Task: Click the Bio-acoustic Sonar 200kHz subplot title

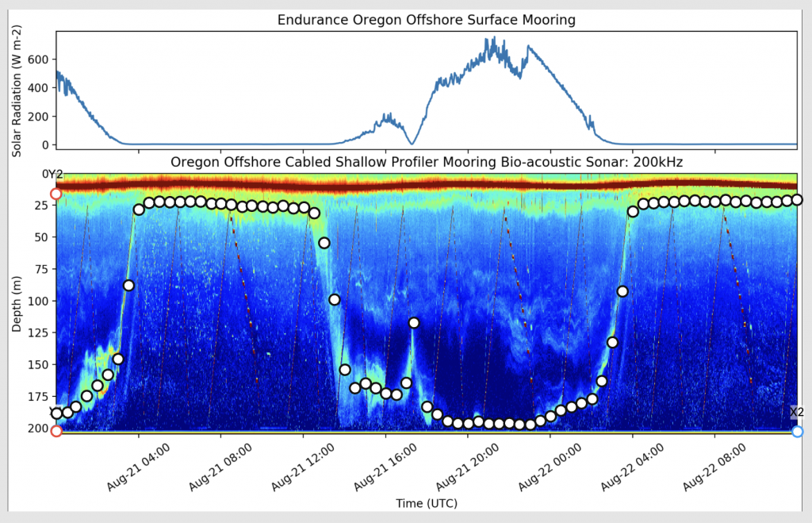Action: click(426, 161)
